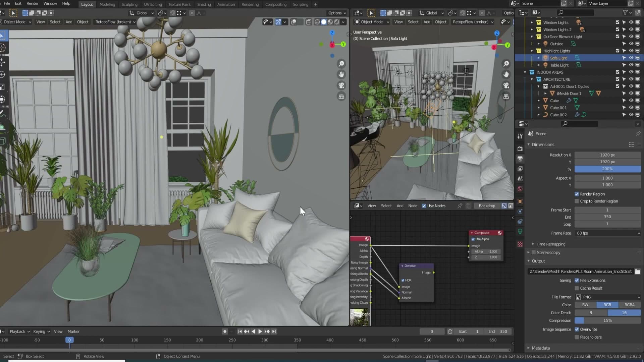This screenshot has height=362, width=644.
Task: Open the Frame Rate dropdown
Action: pyautogui.click(x=608, y=233)
